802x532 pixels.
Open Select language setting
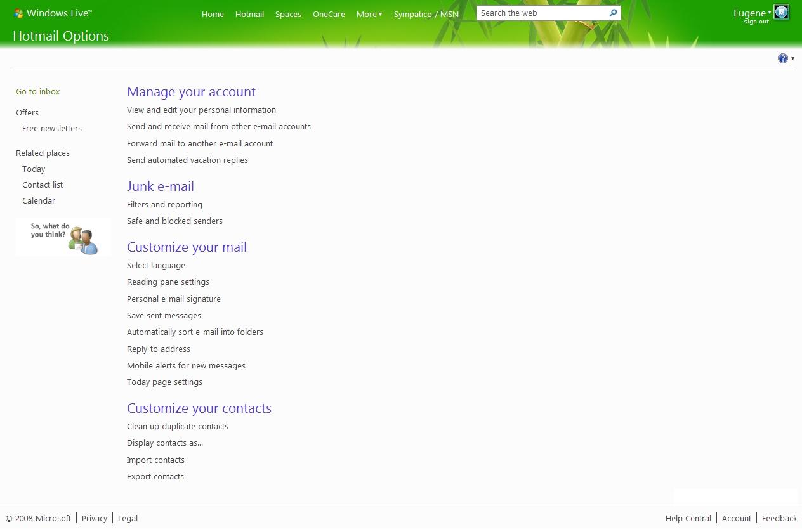156,265
